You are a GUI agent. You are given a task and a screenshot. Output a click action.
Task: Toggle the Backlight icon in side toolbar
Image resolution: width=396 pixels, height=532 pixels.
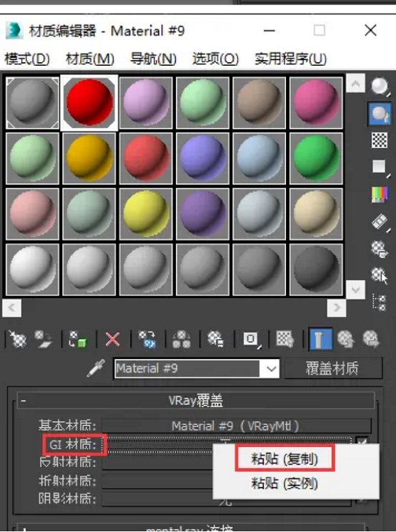(x=380, y=114)
